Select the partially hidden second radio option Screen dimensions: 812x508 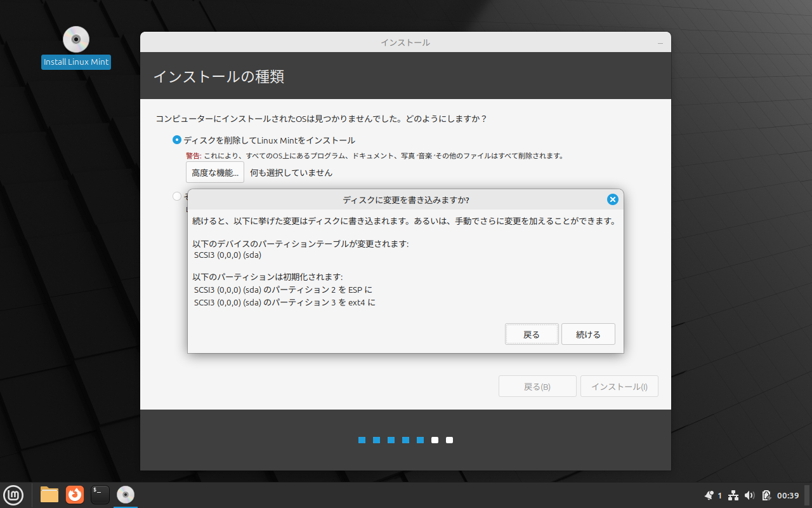pos(177,196)
